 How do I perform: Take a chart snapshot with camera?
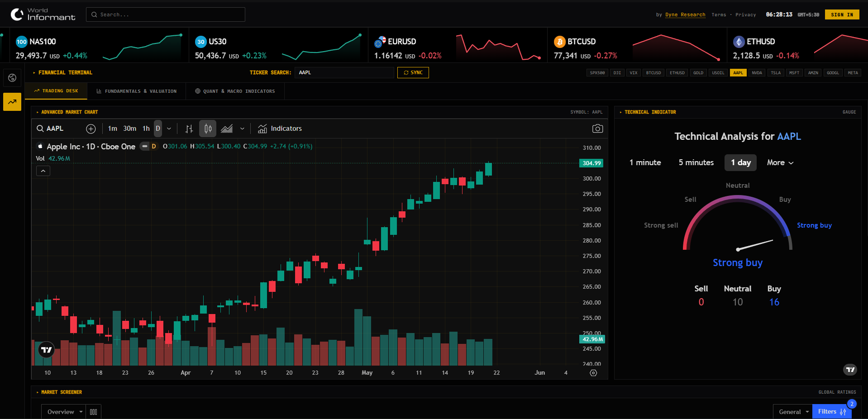[x=597, y=129]
